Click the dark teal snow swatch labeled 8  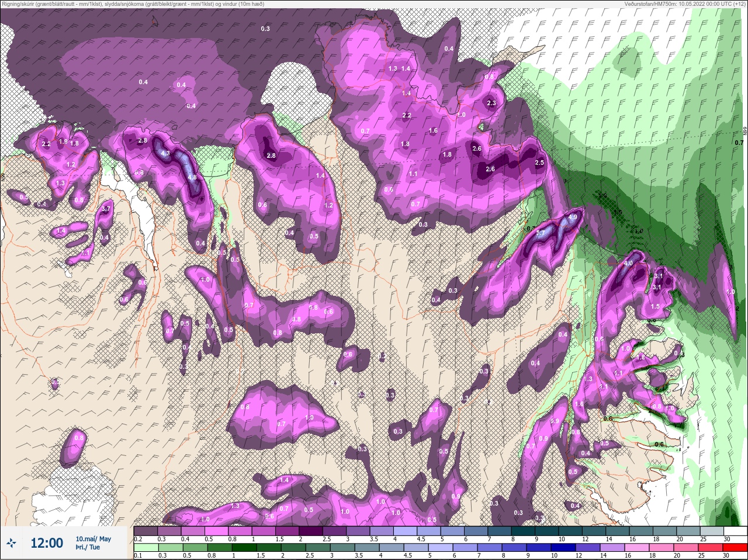click(524, 531)
